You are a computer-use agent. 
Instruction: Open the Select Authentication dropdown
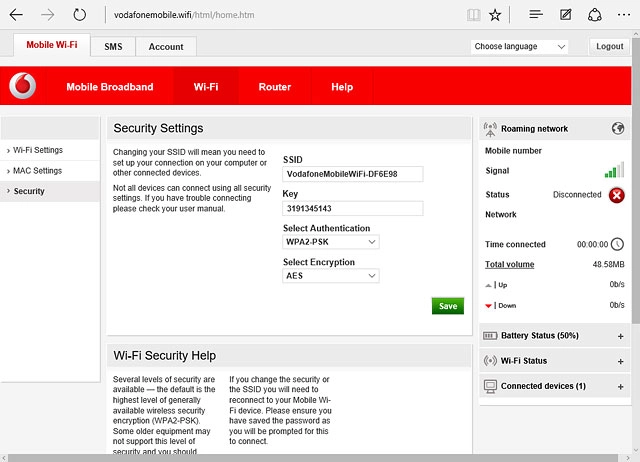(x=331, y=242)
